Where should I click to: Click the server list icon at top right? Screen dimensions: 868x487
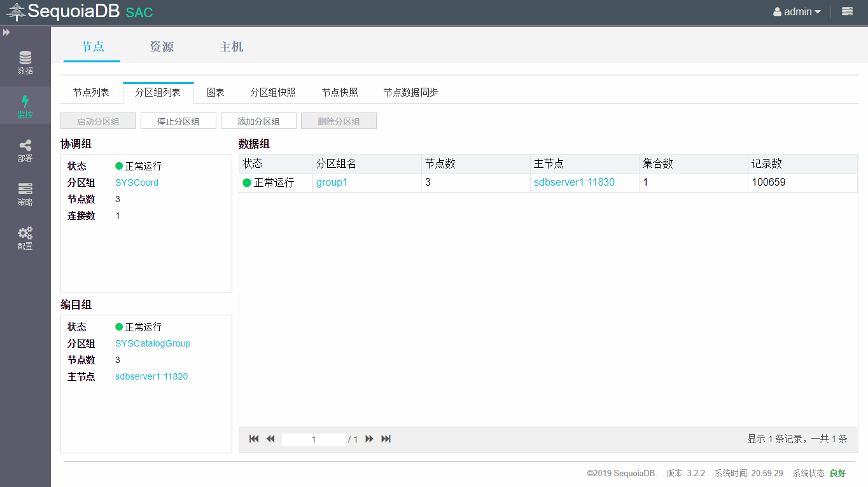point(847,11)
